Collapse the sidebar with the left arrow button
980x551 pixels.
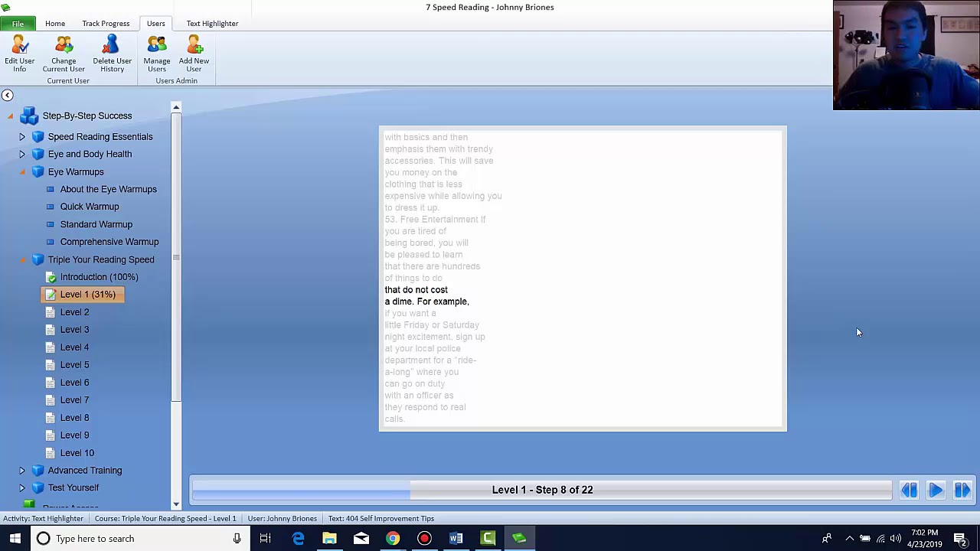(x=7, y=95)
